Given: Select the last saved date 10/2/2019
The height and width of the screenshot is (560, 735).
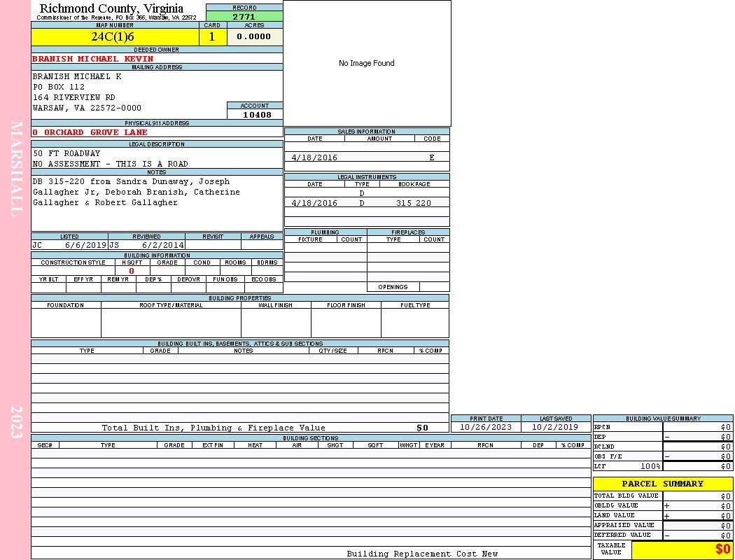Looking at the screenshot, I should [x=555, y=427].
